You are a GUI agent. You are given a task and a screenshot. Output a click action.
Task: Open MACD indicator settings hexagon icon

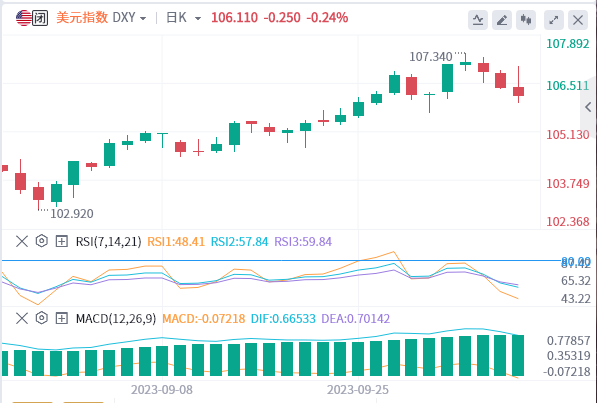[x=42, y=318]
